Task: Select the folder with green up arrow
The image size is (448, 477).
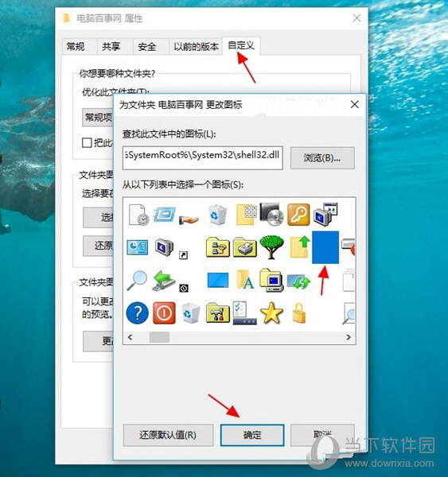Action: coord(300,247)
